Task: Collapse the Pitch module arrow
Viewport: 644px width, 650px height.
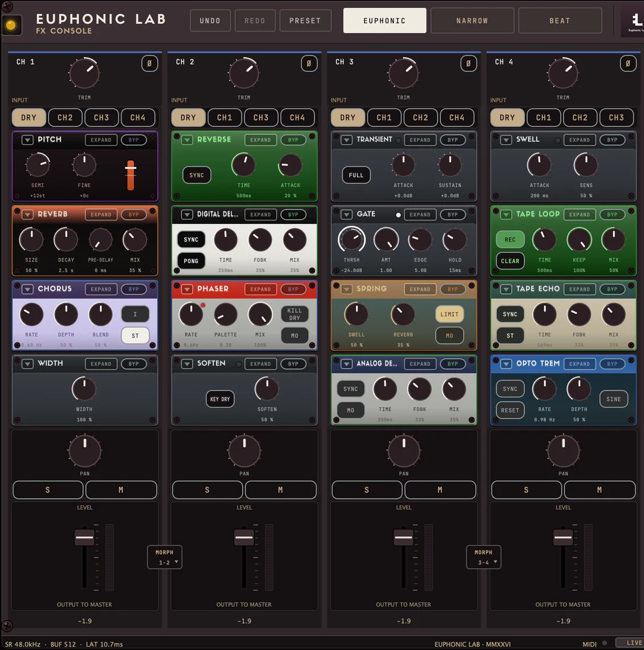Action: [x=27, y=140]
